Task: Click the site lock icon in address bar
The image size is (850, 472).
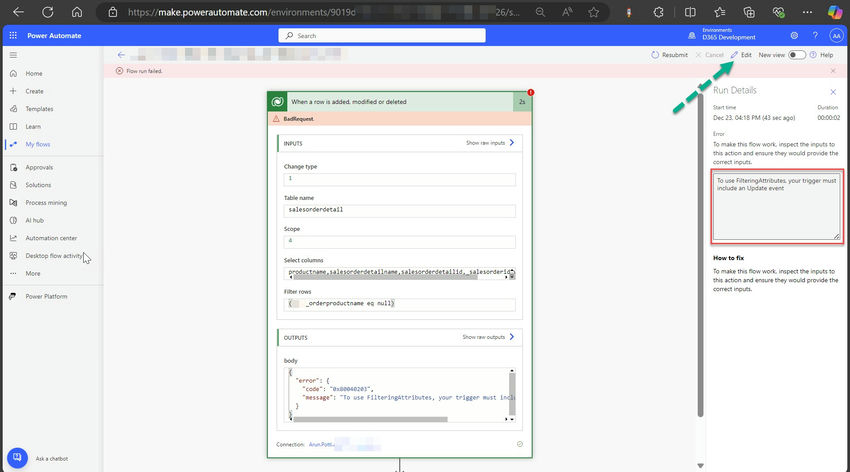Action: [113, 12]
